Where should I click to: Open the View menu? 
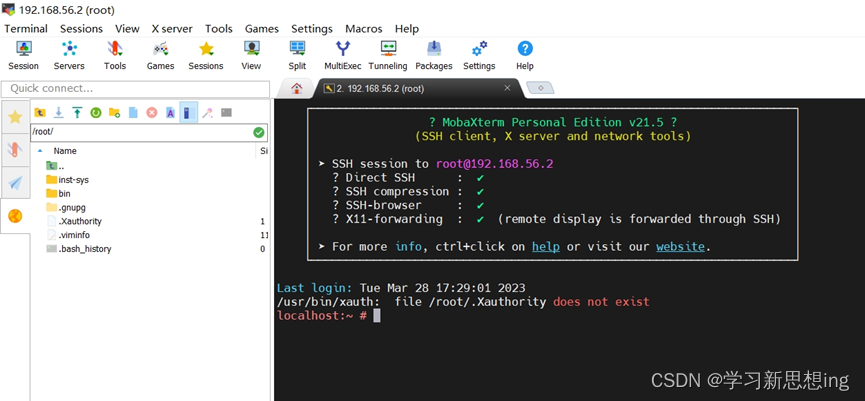click(127, 29)
